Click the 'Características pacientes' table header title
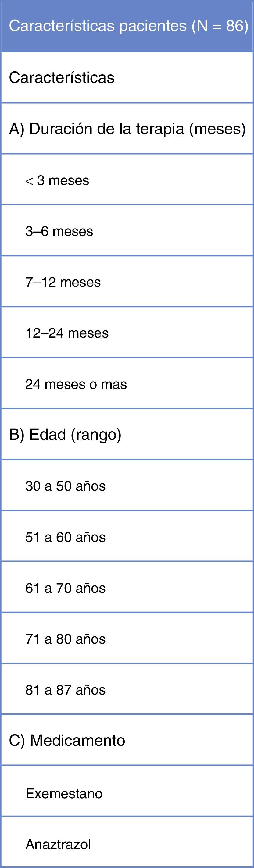Image resolution: width=254 pixels, height=868 pixels. (98, 26)
